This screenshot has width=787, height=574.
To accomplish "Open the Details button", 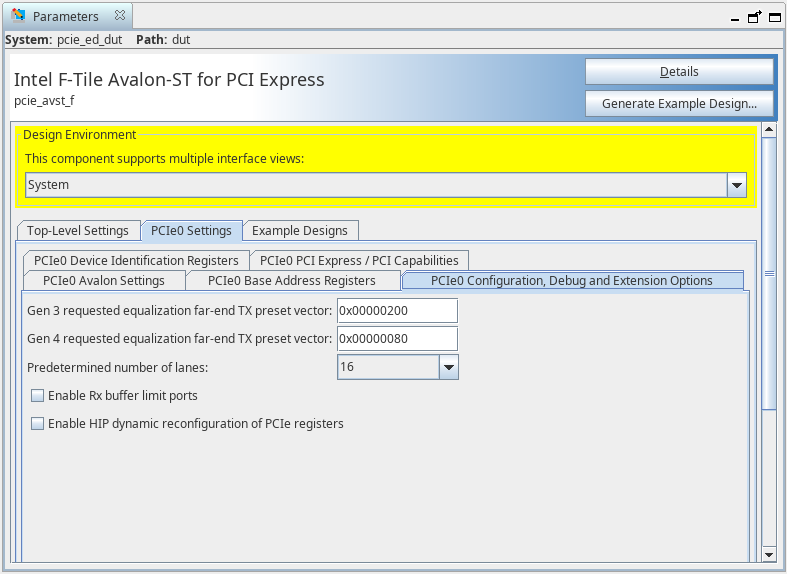I will point(679,72).
